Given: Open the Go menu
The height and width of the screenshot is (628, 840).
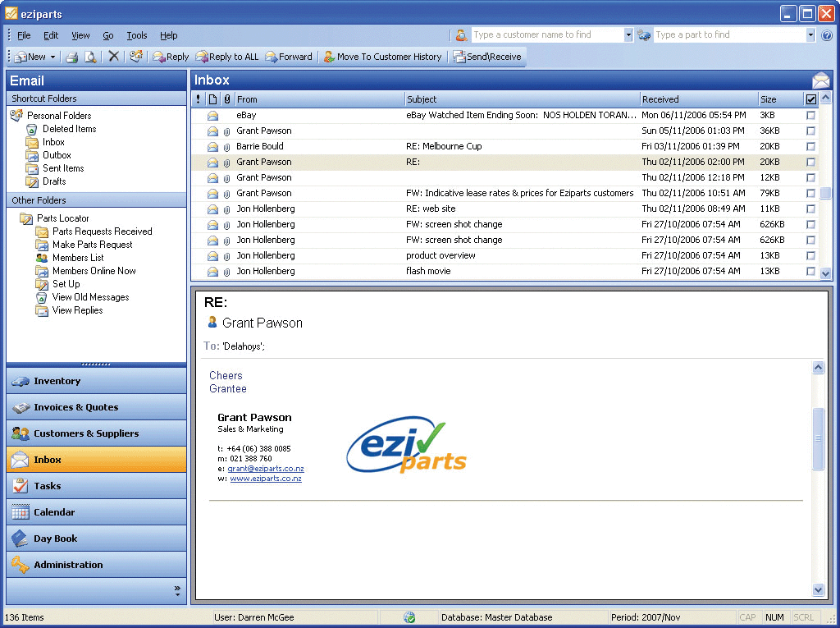Looking at the screenshot, I should (107, 35).
